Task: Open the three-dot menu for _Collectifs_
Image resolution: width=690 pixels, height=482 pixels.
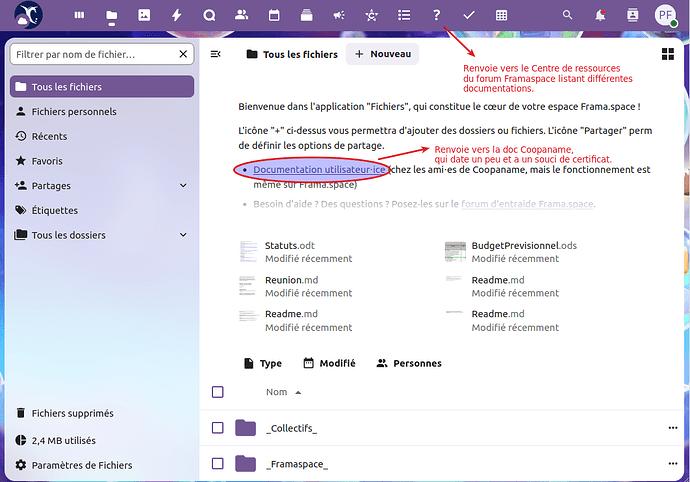Action: pyautogui.click(x=672, y=428)
